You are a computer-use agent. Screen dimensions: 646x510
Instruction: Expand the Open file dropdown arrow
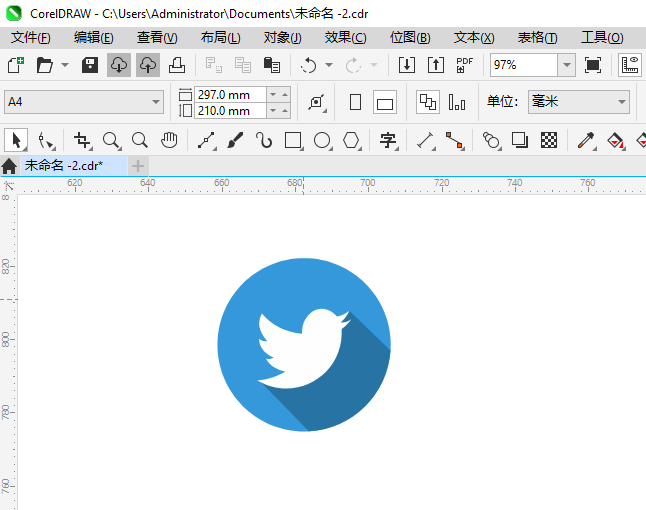tap(65, 65)
